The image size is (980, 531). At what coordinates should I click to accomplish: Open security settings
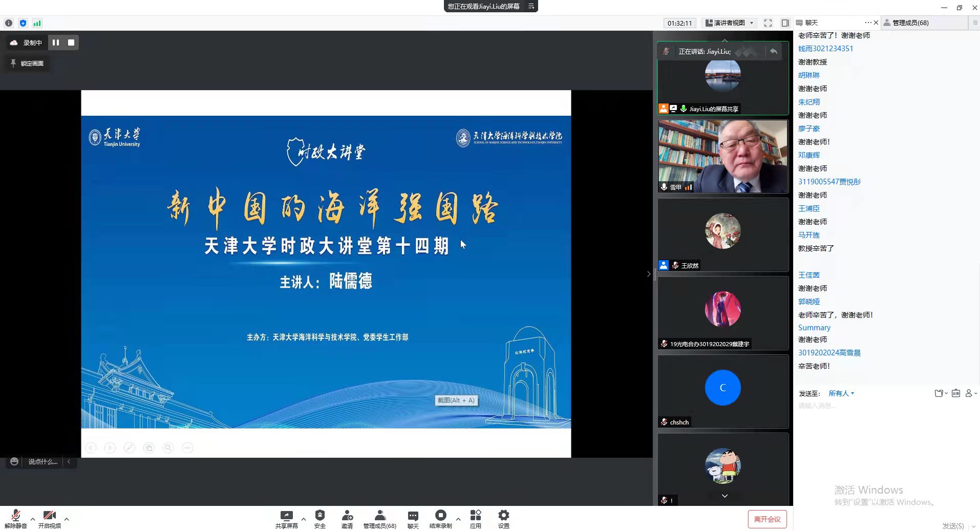(320, 519)
